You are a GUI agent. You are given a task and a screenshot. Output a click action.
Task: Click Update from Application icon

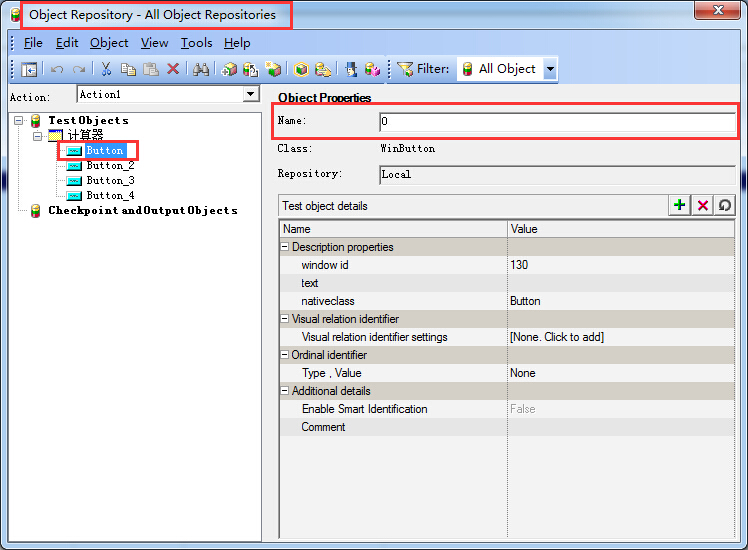(250, 70)
